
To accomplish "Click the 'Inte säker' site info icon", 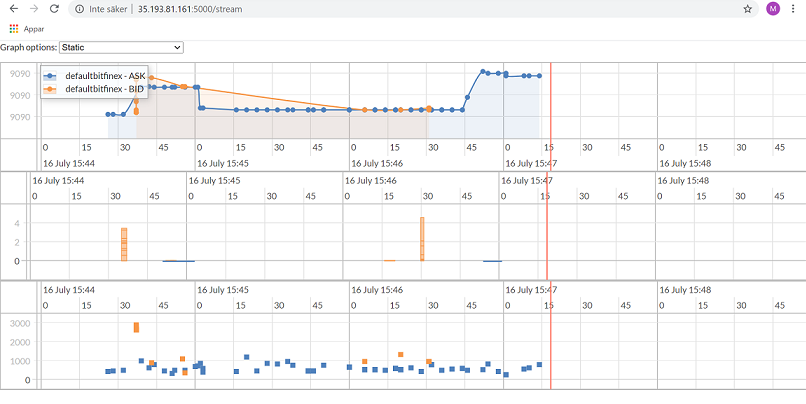I will [81, 9].
